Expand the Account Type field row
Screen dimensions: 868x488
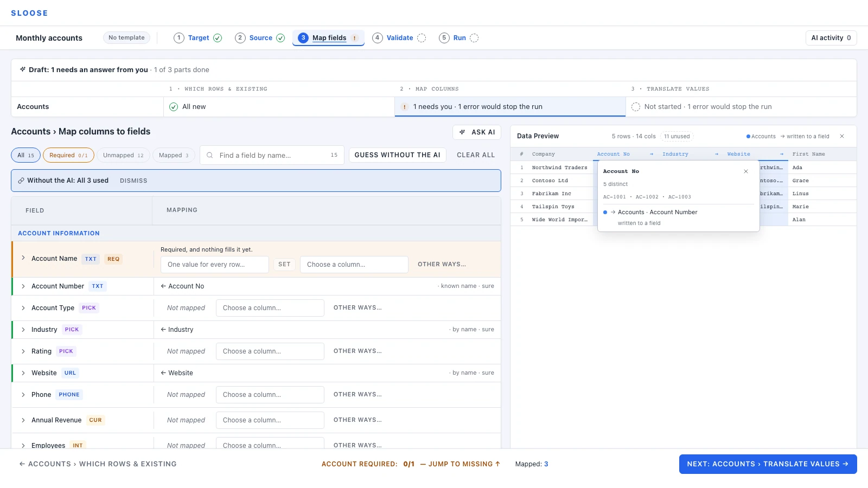point(23,308)
